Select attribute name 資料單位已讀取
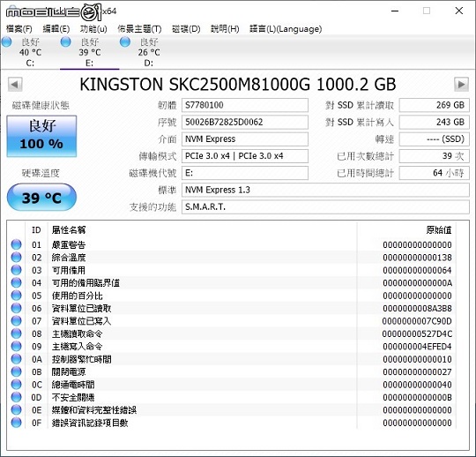476x457 pixels. 81,309
